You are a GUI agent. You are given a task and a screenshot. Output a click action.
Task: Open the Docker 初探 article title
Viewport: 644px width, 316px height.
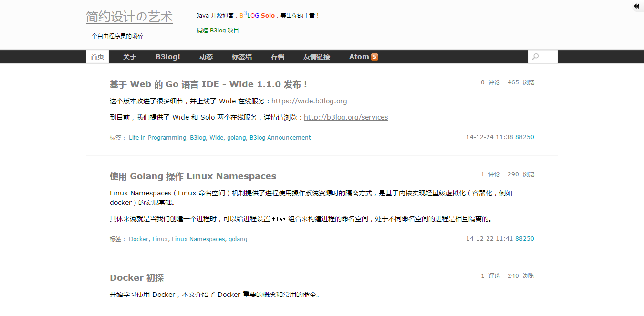click(x=136, y=278)
